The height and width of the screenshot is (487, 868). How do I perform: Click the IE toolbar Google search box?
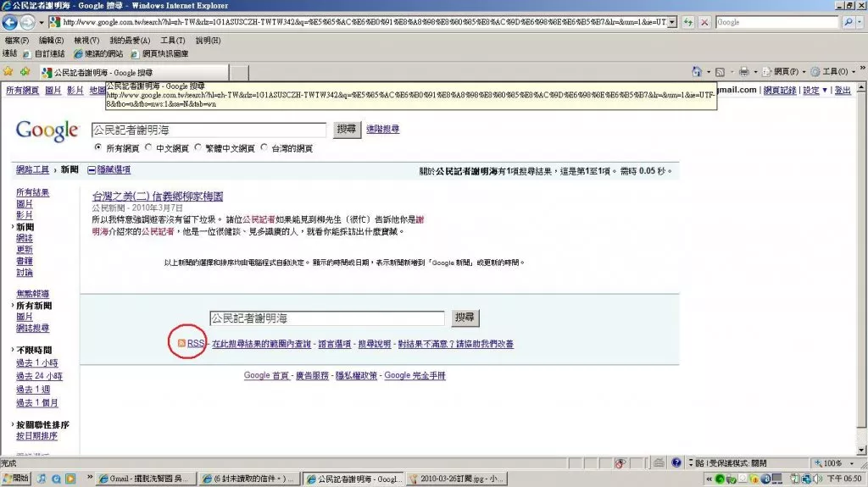pyautogui.click(x=776, y=22)
